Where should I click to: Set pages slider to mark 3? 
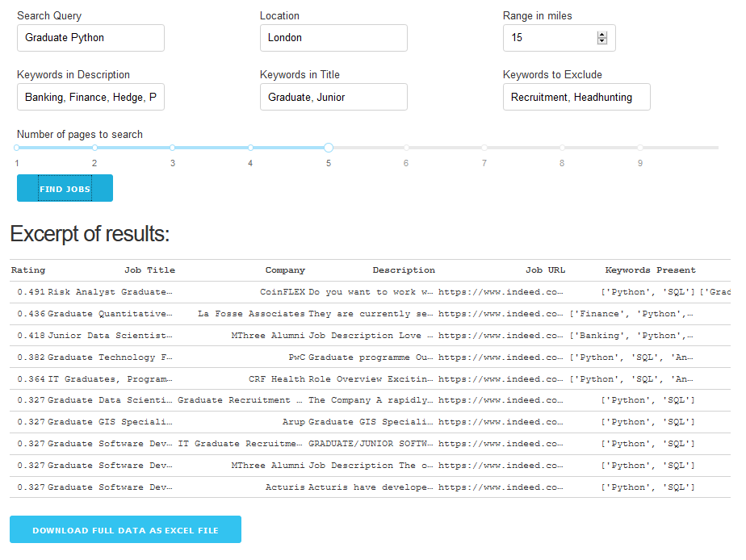coord(172,148)
